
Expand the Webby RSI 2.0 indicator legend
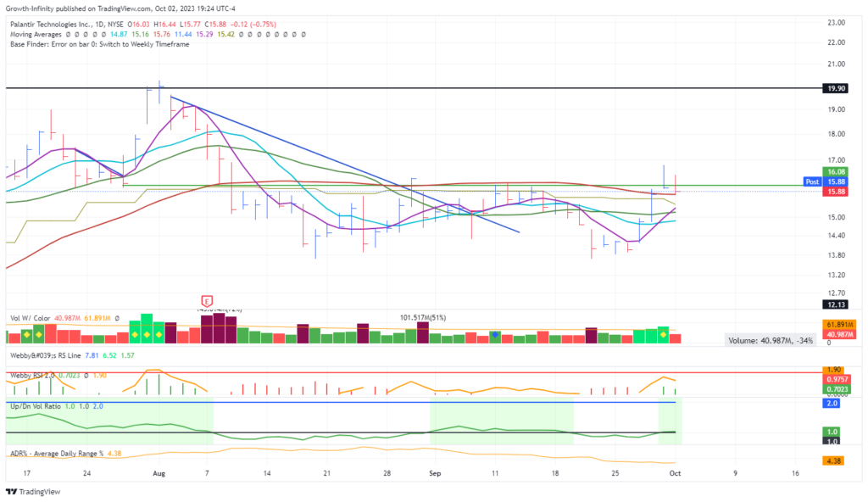pyautogui.click(x=37, y=375)
